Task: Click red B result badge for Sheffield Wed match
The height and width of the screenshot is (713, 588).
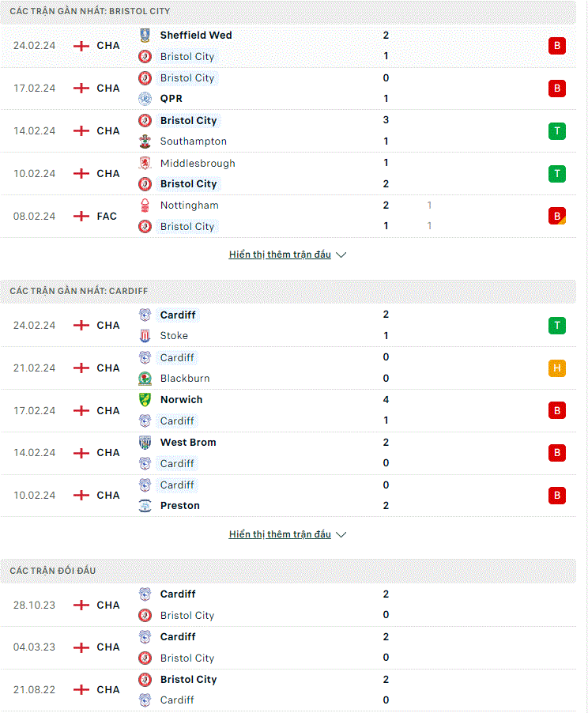Action: tap(556, 46)
